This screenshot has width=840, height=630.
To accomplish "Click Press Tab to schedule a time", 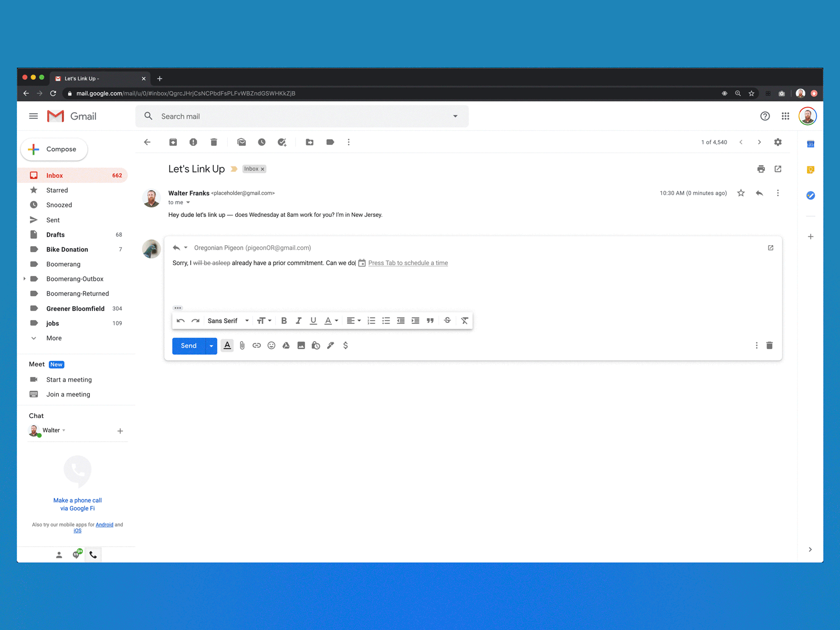I will (x=408, y=262).
